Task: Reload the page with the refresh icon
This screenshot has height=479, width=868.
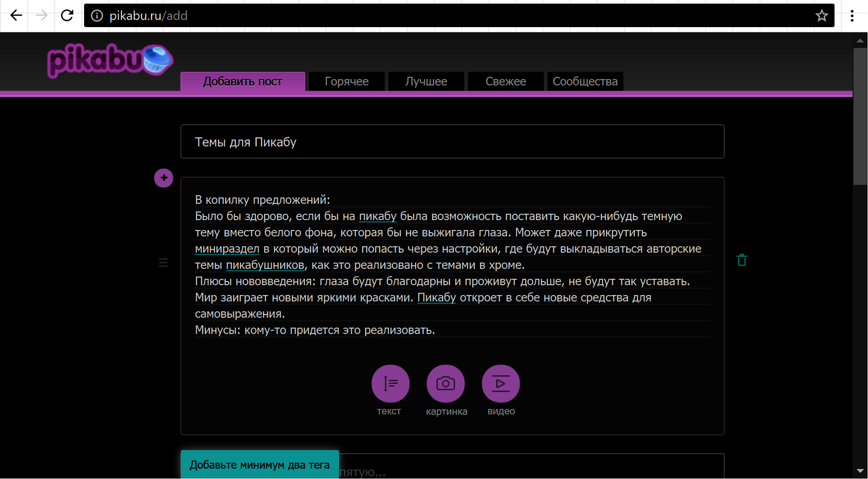Action: [67, 16]
